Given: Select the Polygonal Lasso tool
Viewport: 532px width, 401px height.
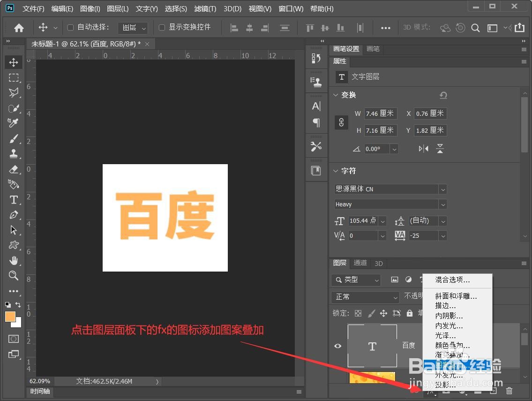Looking at the screenshot, I should coord(14,93).
